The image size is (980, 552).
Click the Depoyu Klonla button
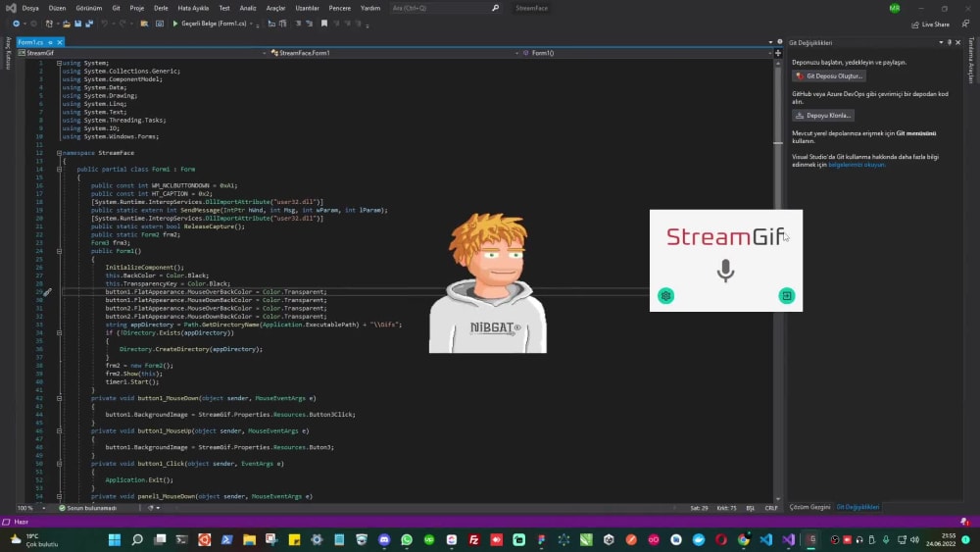[823, 116]
